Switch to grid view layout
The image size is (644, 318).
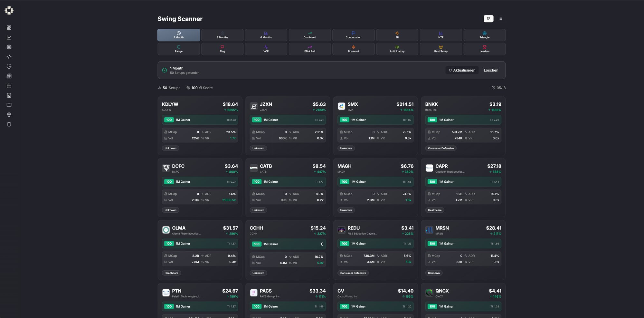[x=488, y=19]
